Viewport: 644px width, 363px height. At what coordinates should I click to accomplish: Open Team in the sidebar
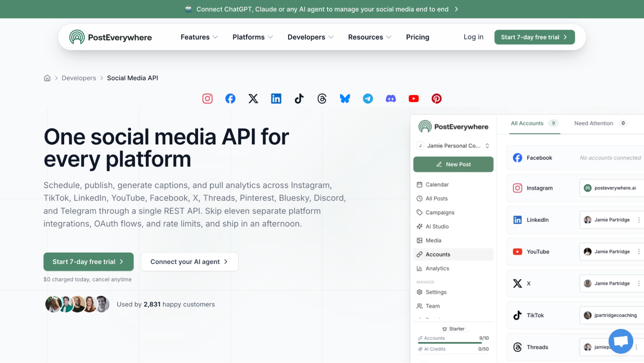[x=453, y=306]
